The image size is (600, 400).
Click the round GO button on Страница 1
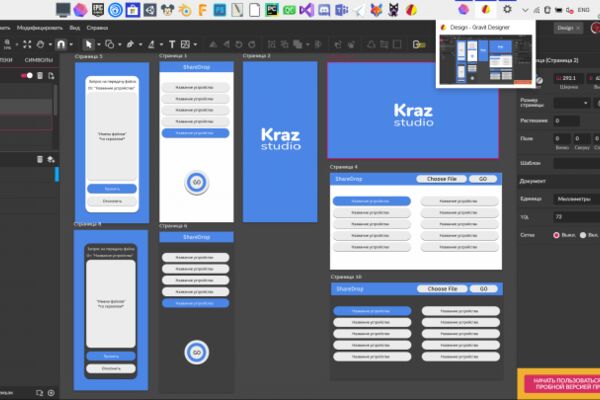197,182
